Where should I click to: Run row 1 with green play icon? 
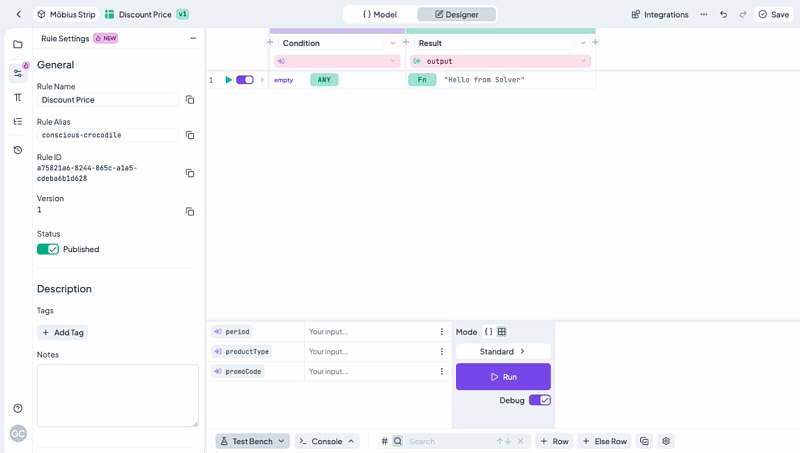click(228, 80)
